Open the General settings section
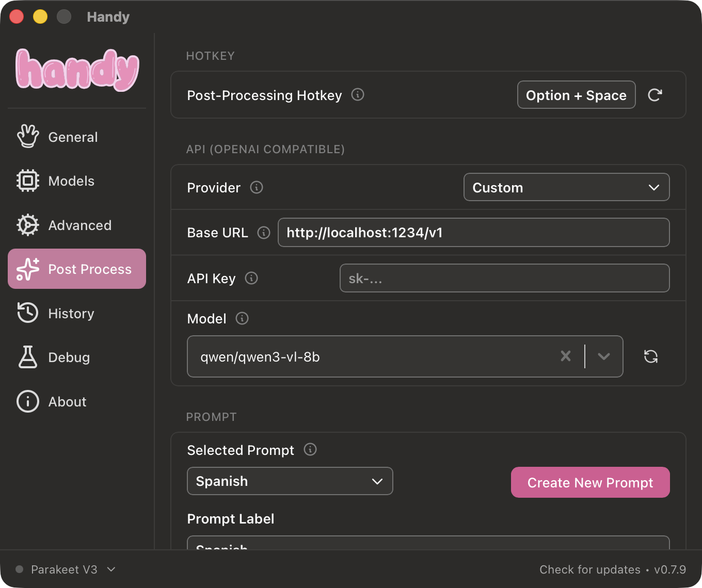Viewport: 702px width, 588px height. point(72,137)
